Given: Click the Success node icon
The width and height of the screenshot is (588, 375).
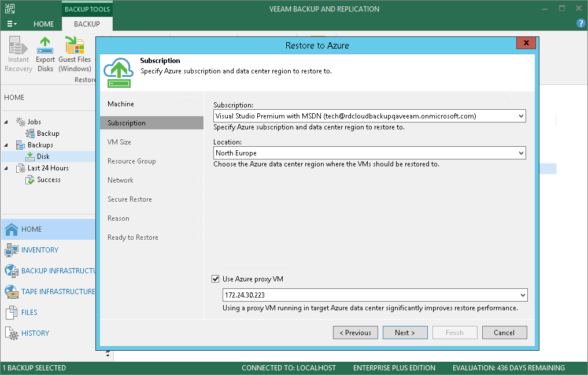Looking at the screenshot, I should point(30,180).
